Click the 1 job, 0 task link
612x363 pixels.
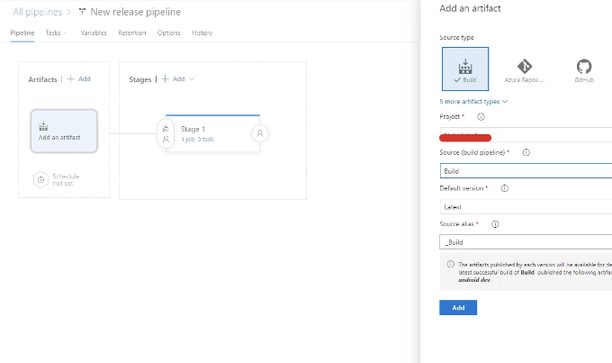pyautogui.click(x=197, y=139)
